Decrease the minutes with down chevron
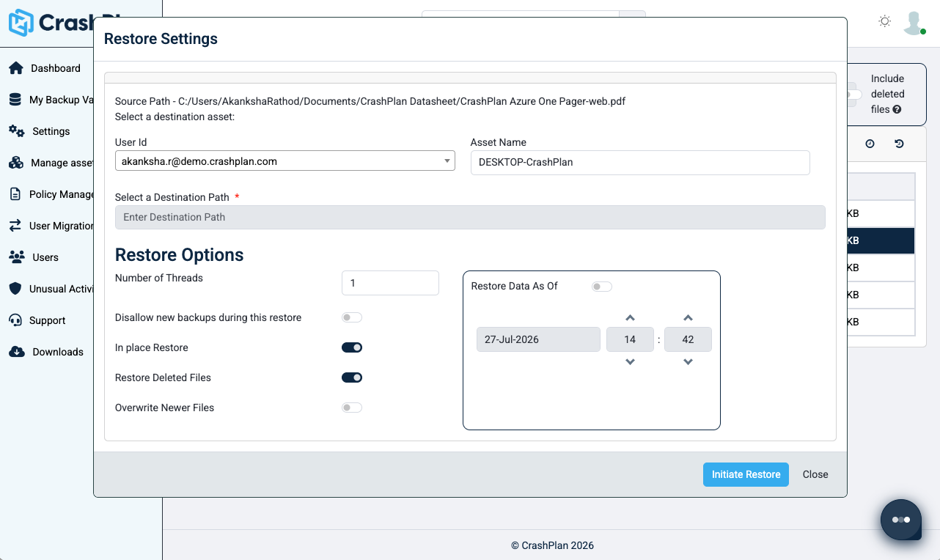Screen dimensions: 940x560 688,362
